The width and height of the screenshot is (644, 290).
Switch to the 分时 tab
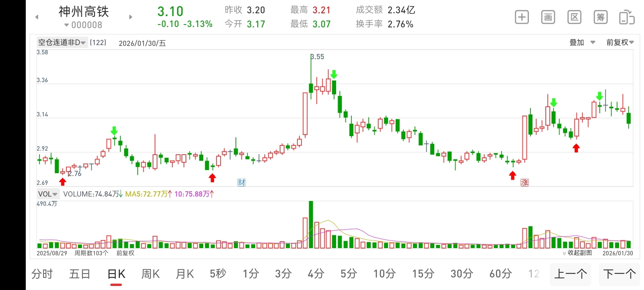(x=42, y=274)
